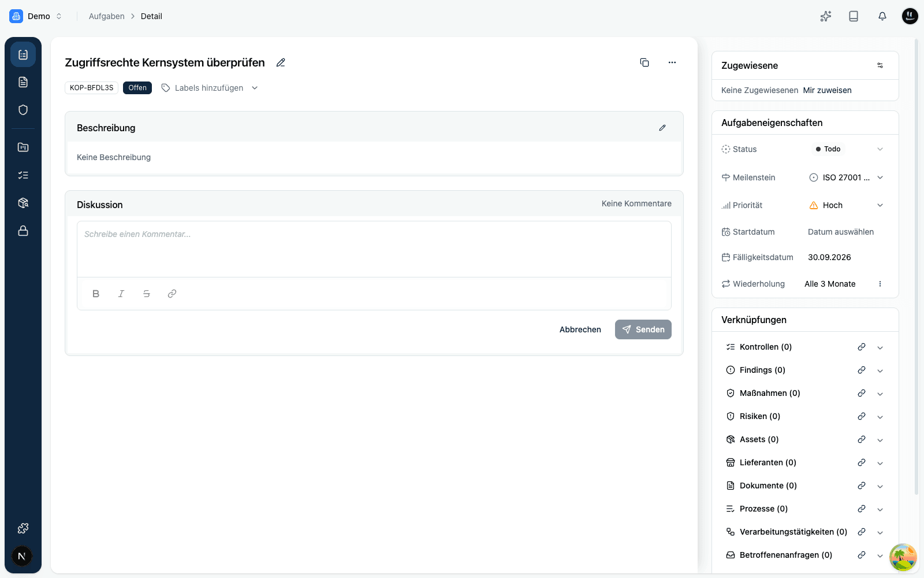The image size is (924, 578).
Task: Open the Priorität dropdown showing Hoch
Action: 848,205
